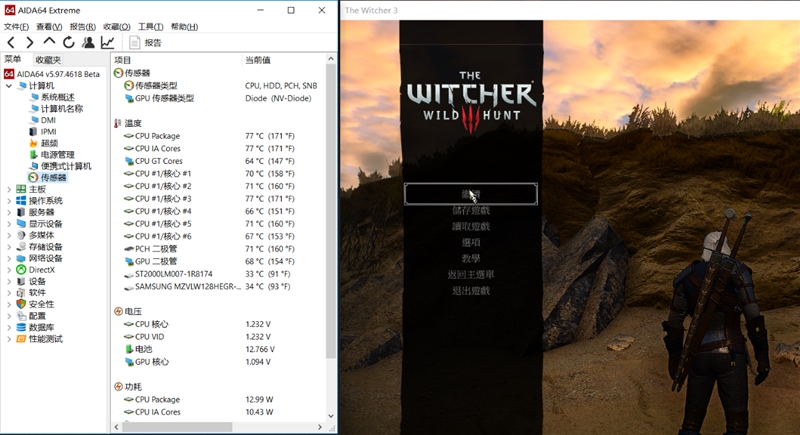
Task: Click 返回主選單 in the Witcher 3 menu
Action: [x=471, y=275]
